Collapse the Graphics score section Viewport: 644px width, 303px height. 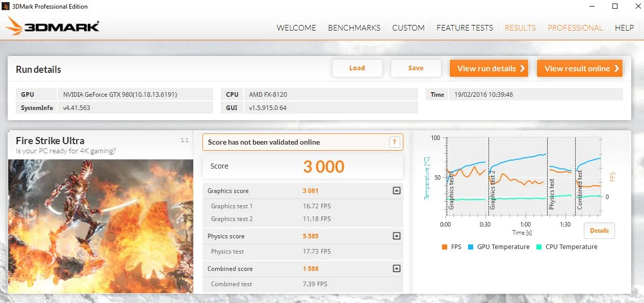coord(396,191)
